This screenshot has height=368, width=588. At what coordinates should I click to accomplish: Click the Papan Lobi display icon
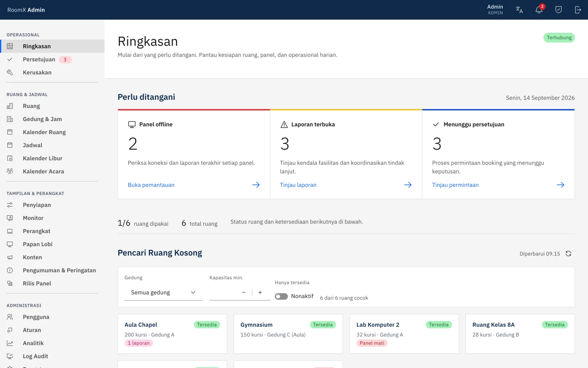click(10, 244)
